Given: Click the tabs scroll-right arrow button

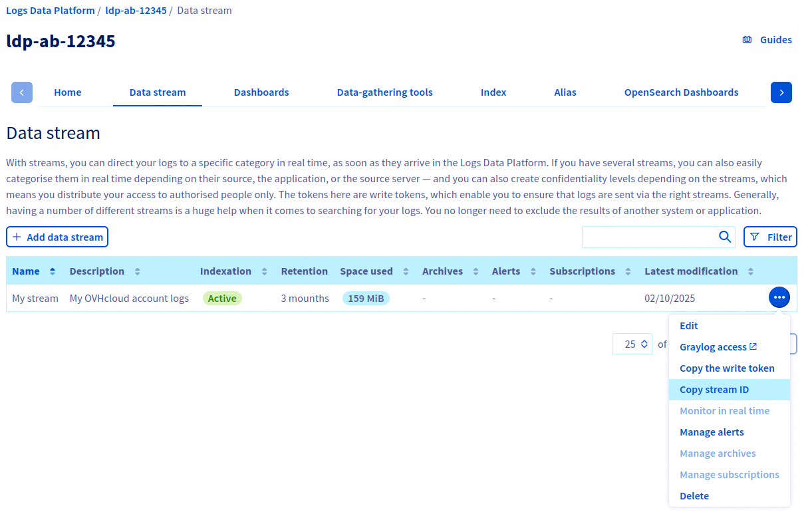Looking at the screenshot, I should (781, 92).
